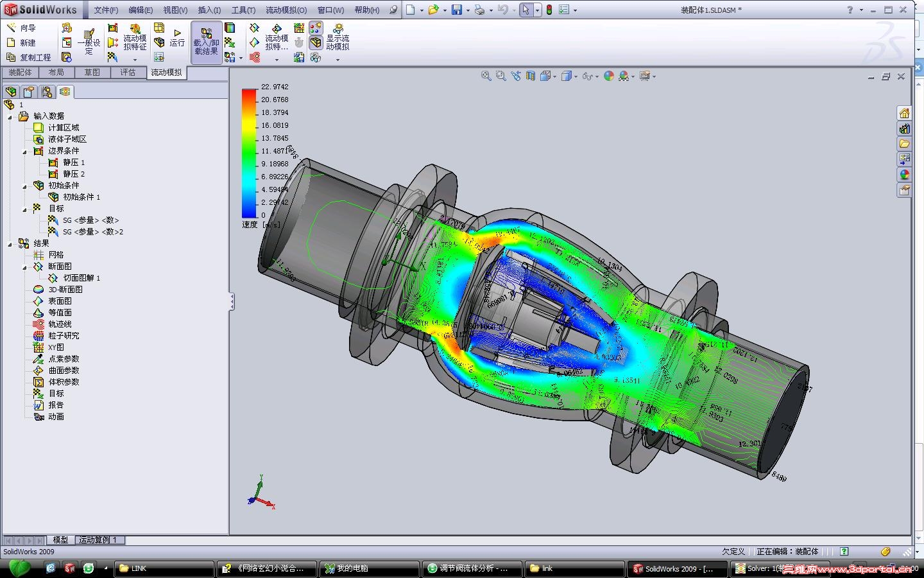Click the Edit Appearance color ball icon
The image size is (924, 578).
tap(609, 76)
